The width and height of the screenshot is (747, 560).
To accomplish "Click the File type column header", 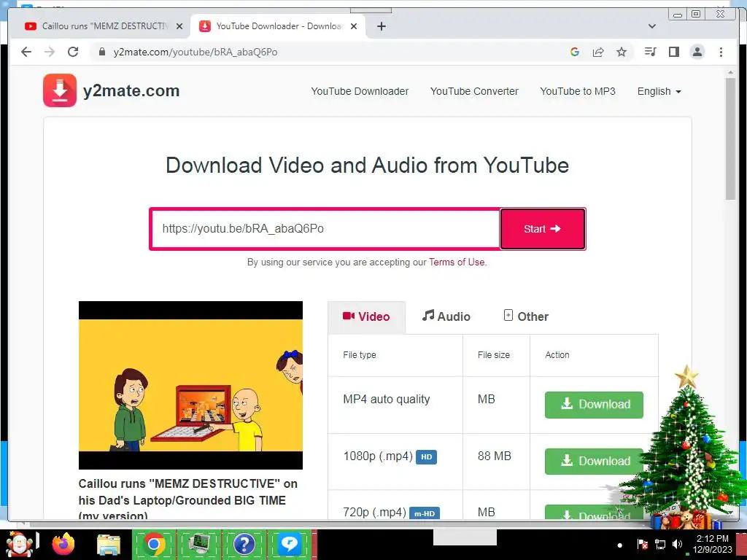I will [360, 355].
